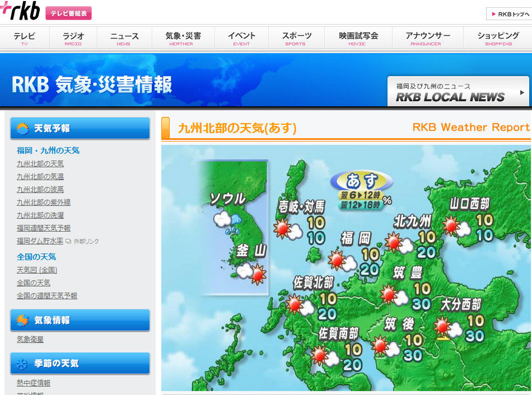Open the スポーツ SPORTS menu

(297, 38)
